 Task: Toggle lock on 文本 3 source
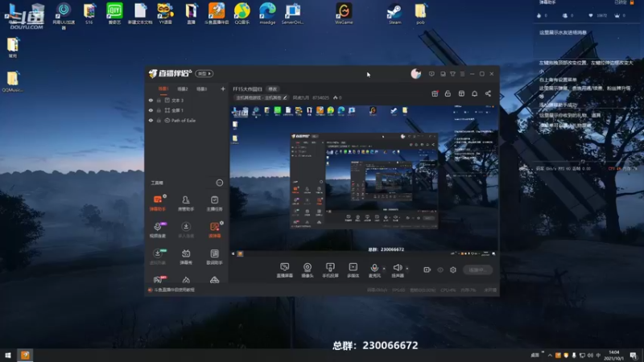click(x=159, y=100)
